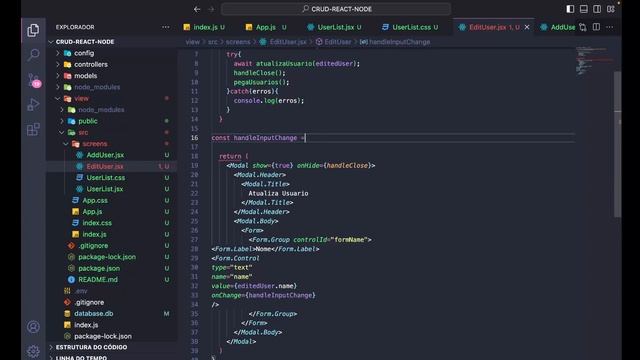The width and height of the screenshot is (640, 360).
Task: Expand the LINHA DO TEMPO section
Action: (81, 357)
